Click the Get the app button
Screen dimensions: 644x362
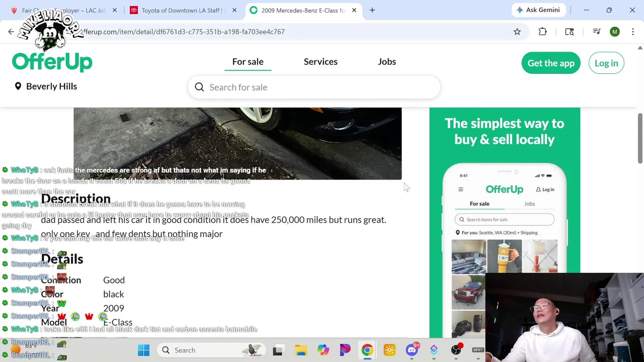[551, 63]
